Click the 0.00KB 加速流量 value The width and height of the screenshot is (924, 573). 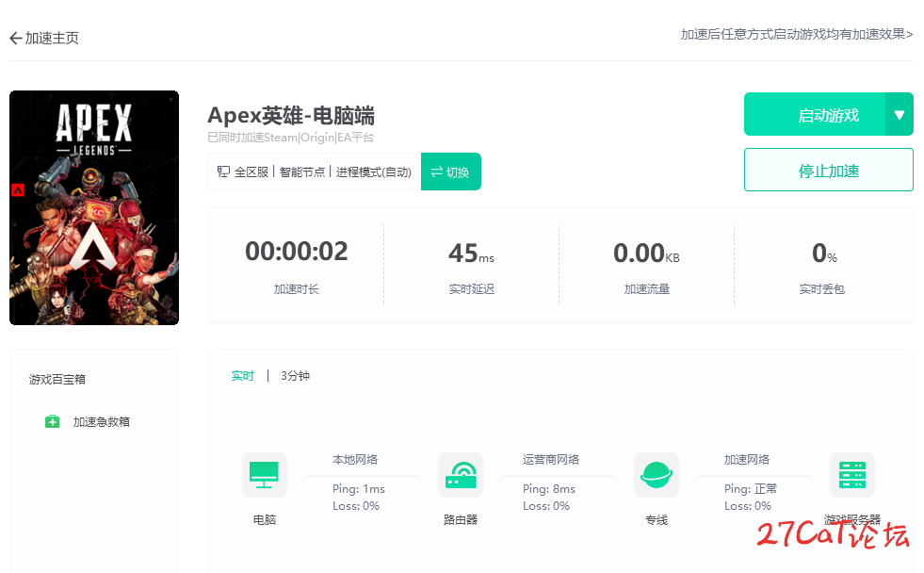(x=646, y=253)
